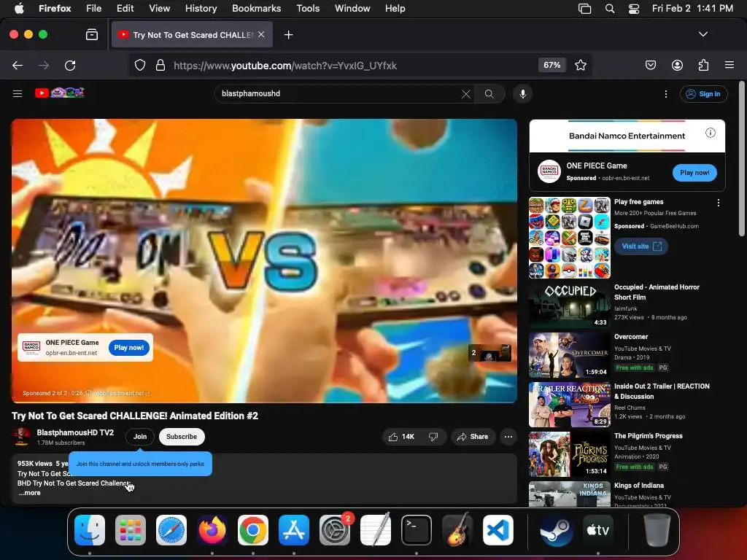Open the Firefox account icon
The image size is (747, 560).
tap(677, 65)
